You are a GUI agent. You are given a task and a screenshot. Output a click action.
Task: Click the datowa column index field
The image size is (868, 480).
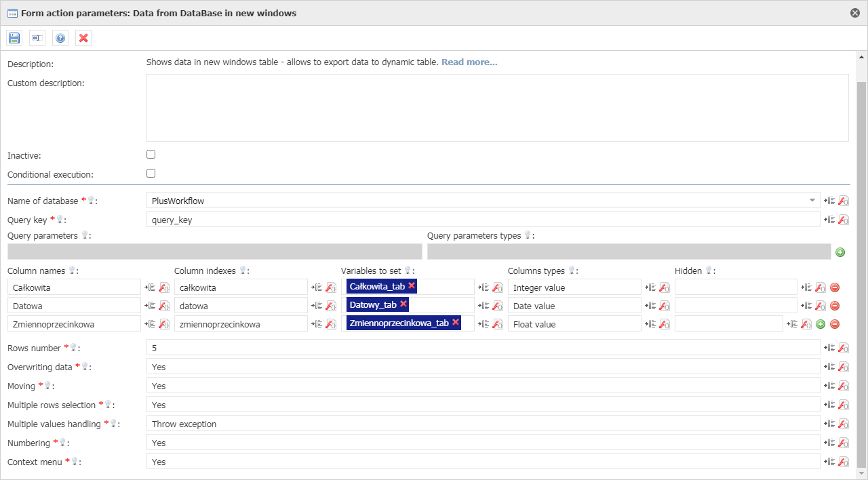click(241, 306)
